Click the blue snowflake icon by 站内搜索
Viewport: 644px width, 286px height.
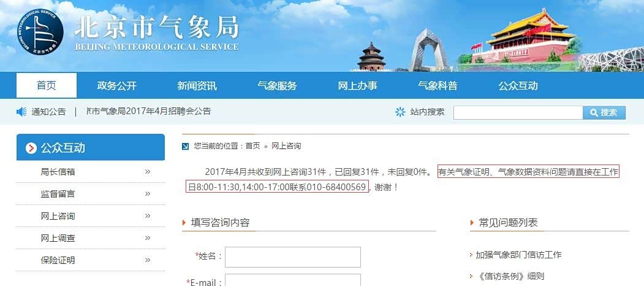[400, 112]
